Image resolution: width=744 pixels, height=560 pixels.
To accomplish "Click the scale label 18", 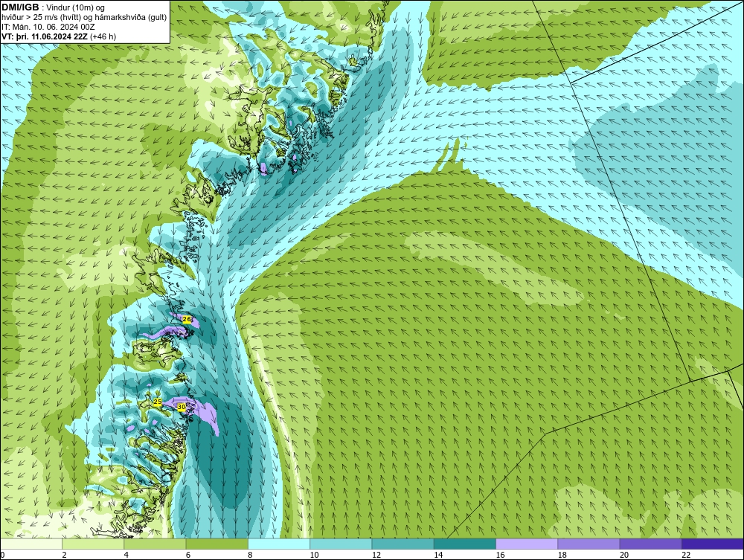I will click(x=562, y=555).
